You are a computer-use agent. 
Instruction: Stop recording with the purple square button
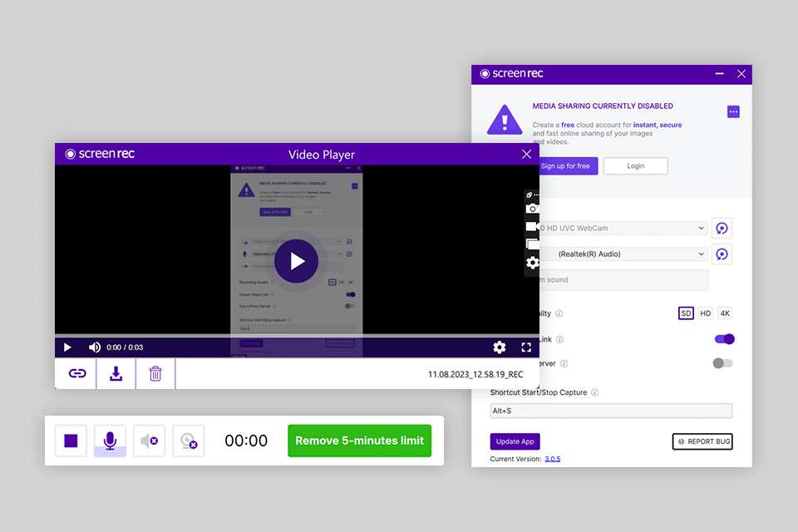[71, 441]
